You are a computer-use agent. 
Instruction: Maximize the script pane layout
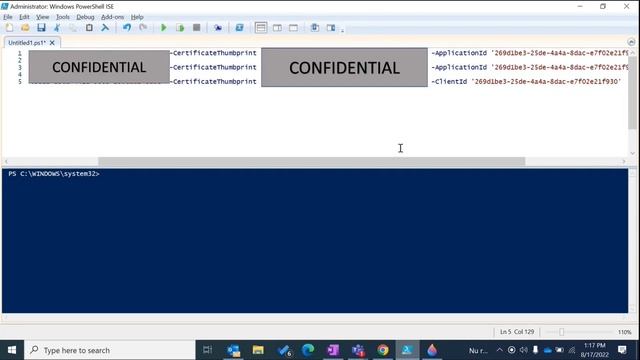point(293,28)
